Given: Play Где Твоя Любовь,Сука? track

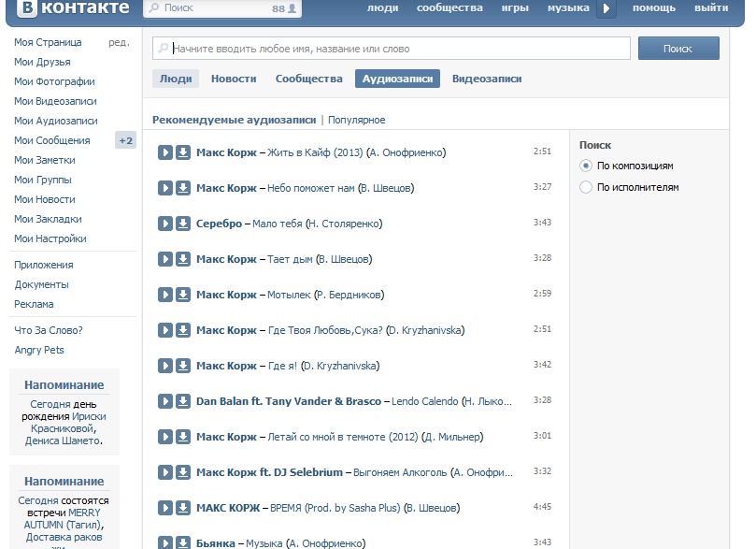Looking at the screenshot, I should pyautogui.click(x=164, y=330).
